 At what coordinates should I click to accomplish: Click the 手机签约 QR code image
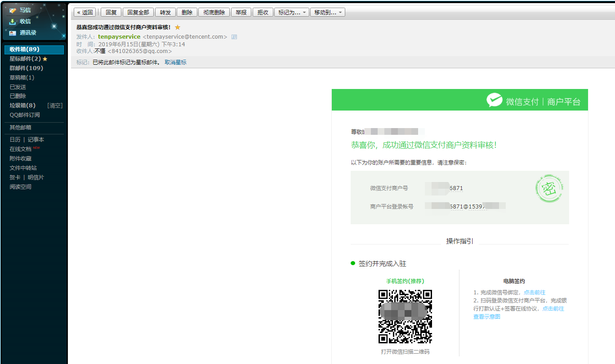tap(405, 316)
